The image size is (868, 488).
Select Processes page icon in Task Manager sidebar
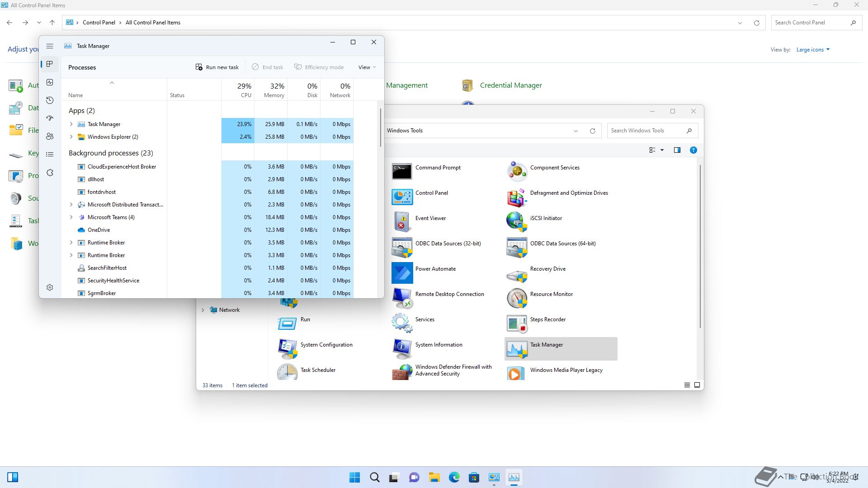(50, 64)
